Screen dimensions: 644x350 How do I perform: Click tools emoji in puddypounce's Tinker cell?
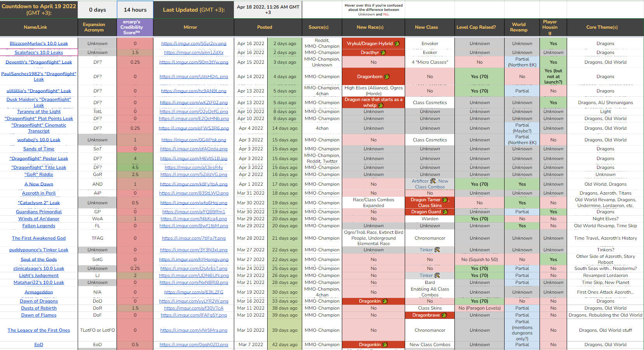point(437,250)
